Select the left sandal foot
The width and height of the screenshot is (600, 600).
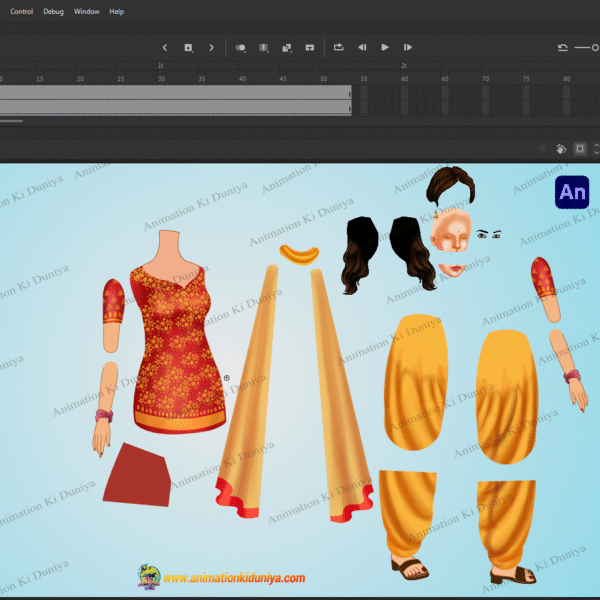[x=409, y=568]
